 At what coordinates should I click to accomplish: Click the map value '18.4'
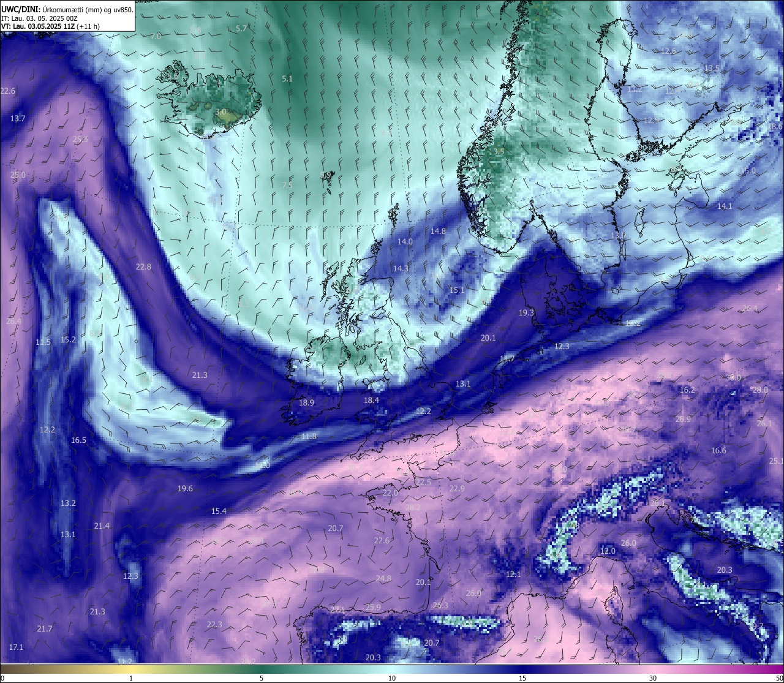click(371, 401)
